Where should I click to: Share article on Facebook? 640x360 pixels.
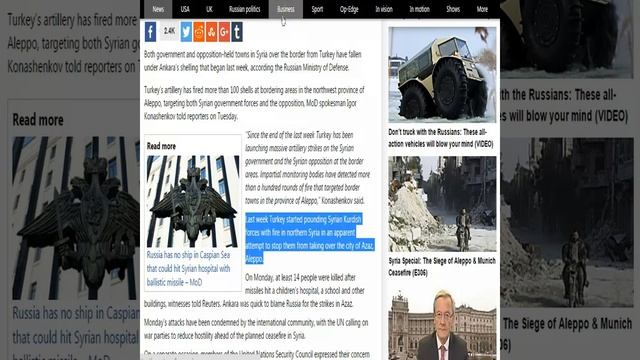coord(150,31)
